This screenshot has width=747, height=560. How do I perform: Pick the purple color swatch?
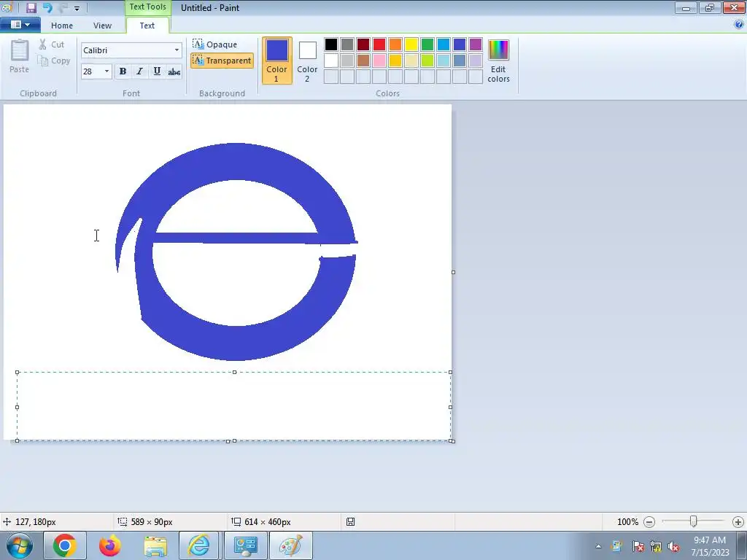pyautogui.click(x=476, y=44)
